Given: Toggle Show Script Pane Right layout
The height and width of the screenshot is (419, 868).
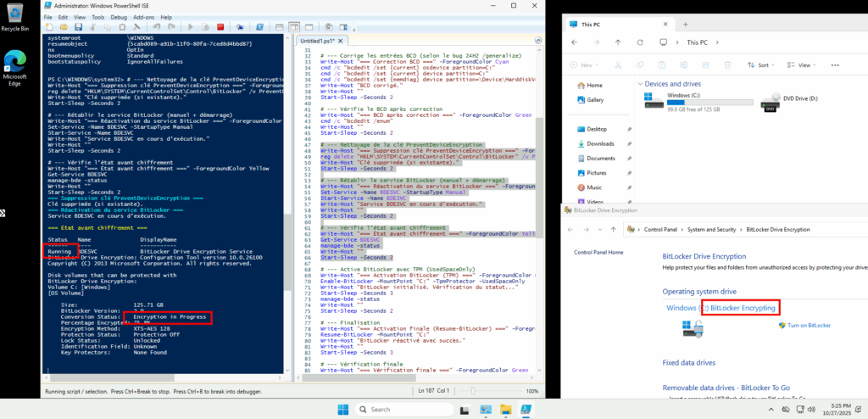Looking at the screenshot, I should [x=294, y=27].
